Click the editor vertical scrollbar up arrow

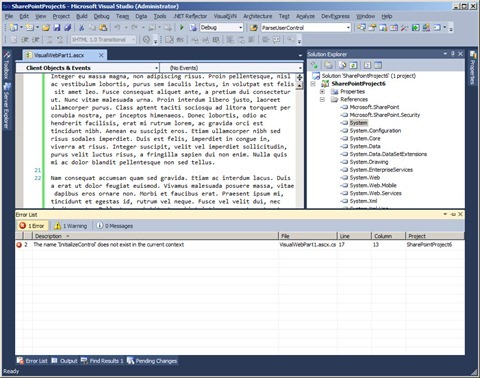tap(300, 85)
